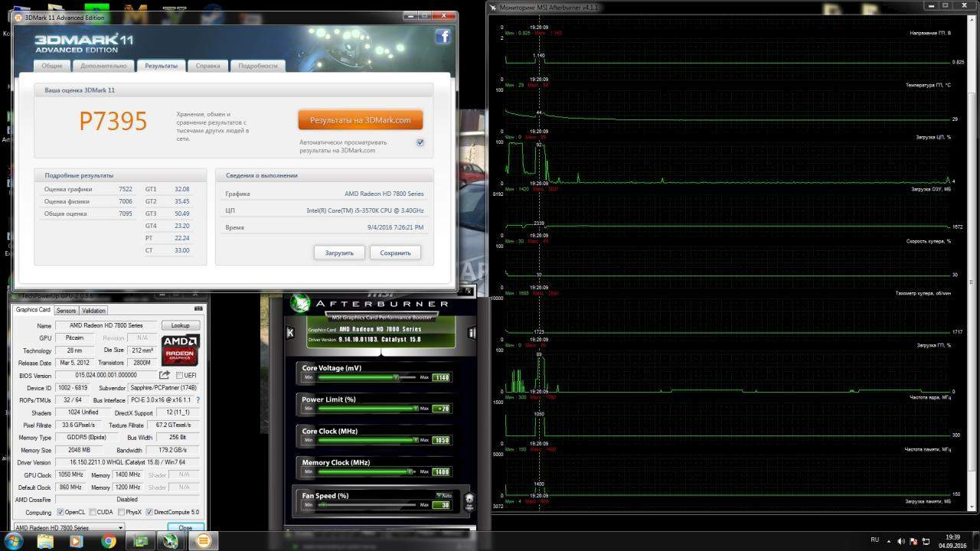The width and height of the screenshot is (980, 551).
Task: Open the Подробности tab
Action: [x=258, y=66]
